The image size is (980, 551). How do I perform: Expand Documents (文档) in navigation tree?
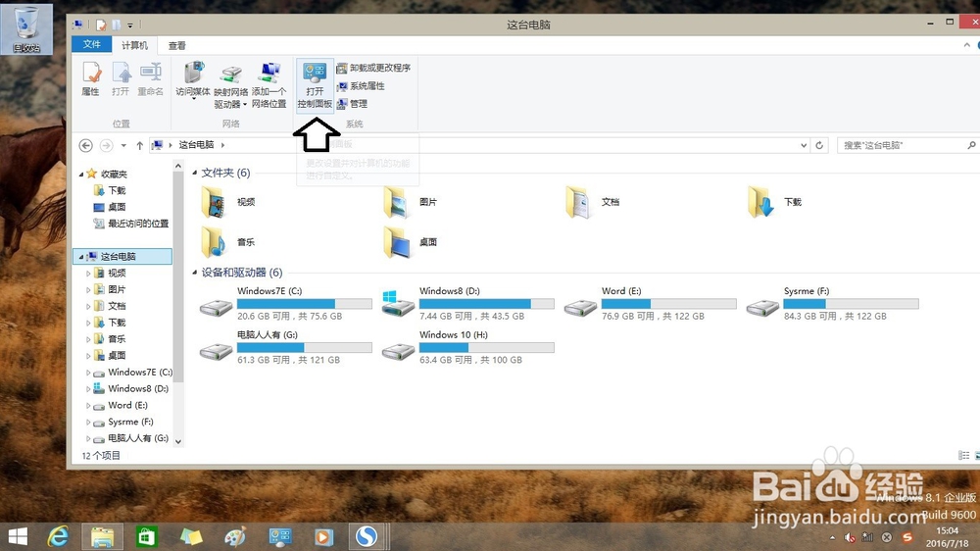click(x=88, y=306)
